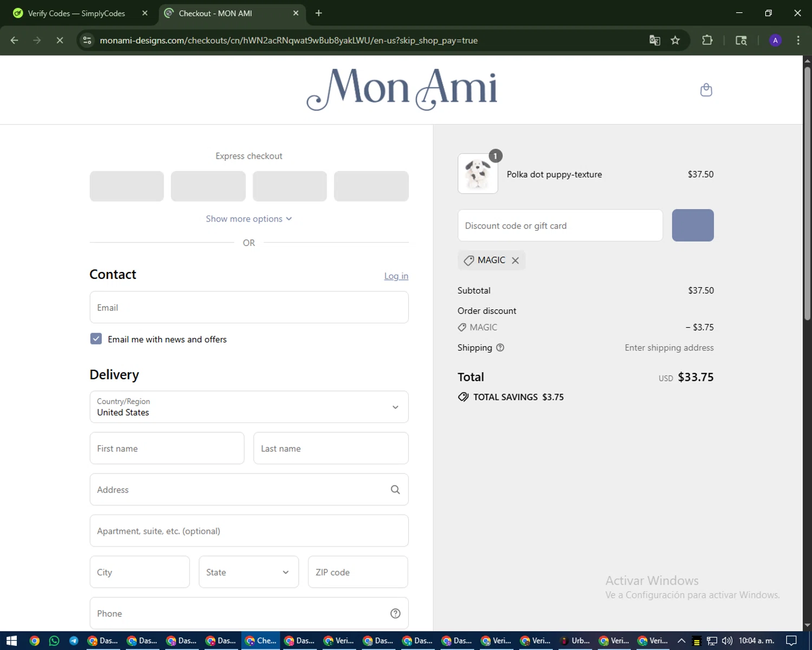Click the Enter shipping address text
Image resolution: width=812 pixels, height=650 pixels.
click(669, 348)
